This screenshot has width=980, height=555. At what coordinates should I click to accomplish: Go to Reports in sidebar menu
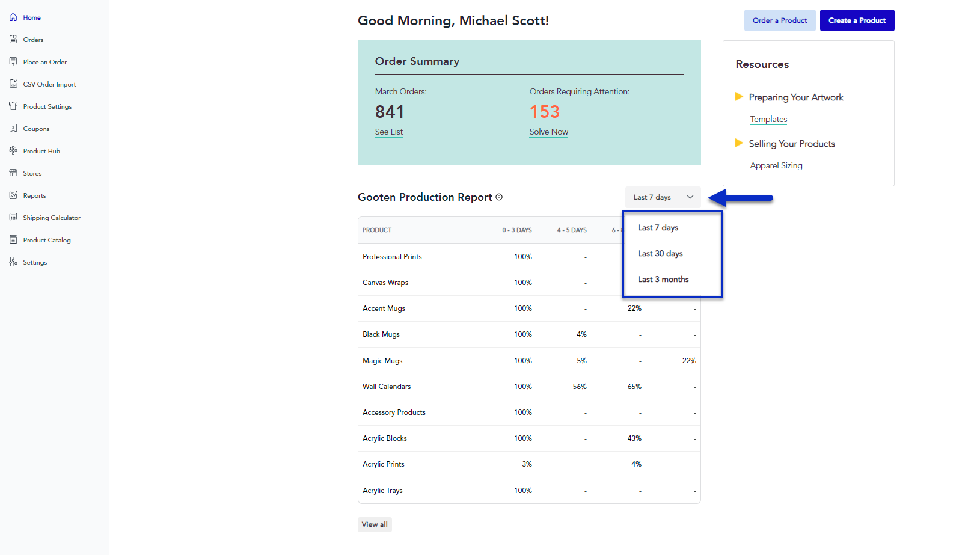click(34, 195)
